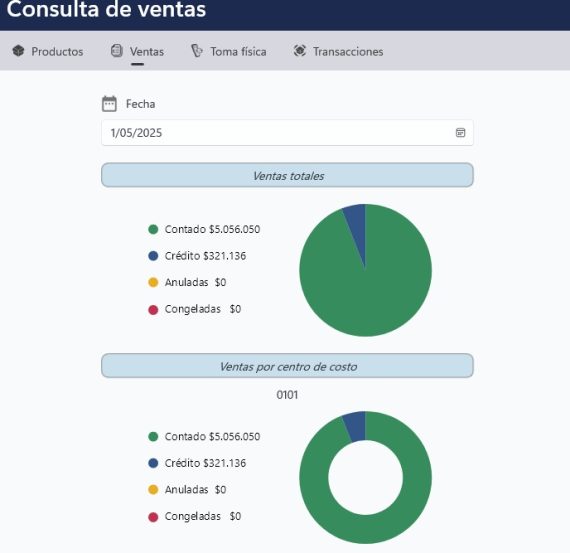Click red Congeladas swatch in Ventas totales legend

pyautogui.click(x=153, y=310)
